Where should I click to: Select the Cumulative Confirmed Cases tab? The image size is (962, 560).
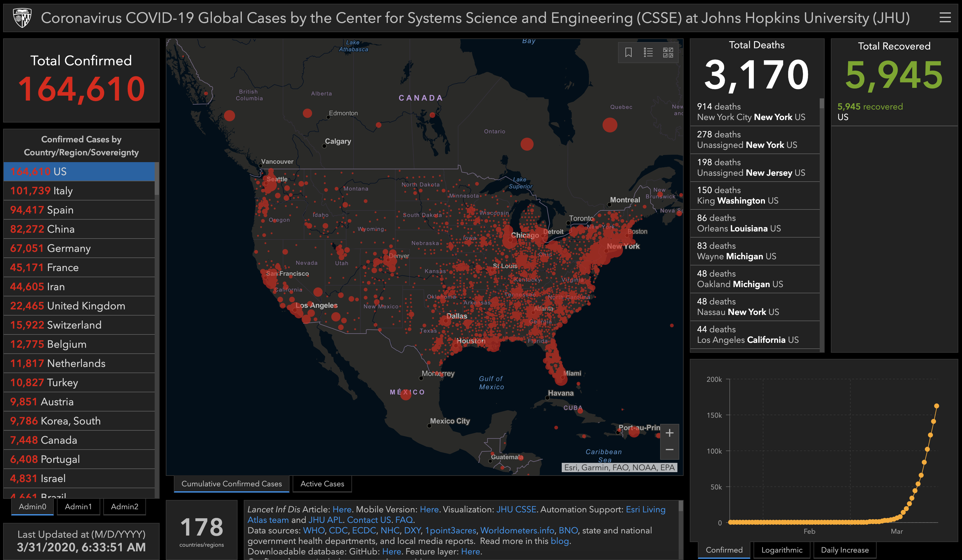[x=231, y=484]
